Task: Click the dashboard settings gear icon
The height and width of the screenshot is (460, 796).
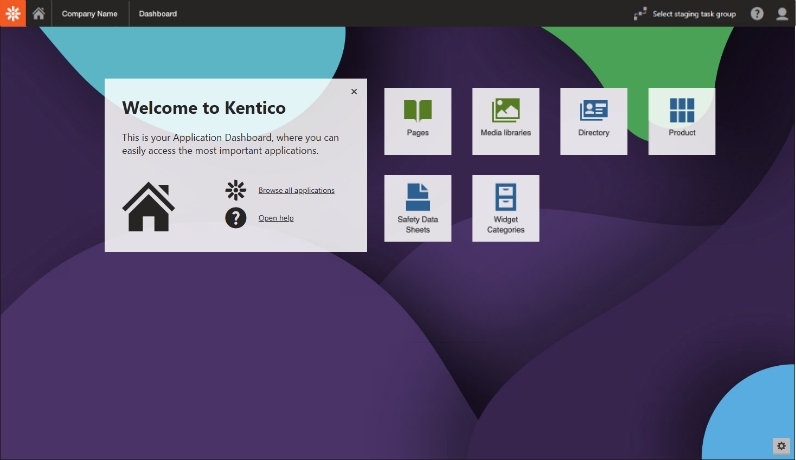Action: coord(781,445)
